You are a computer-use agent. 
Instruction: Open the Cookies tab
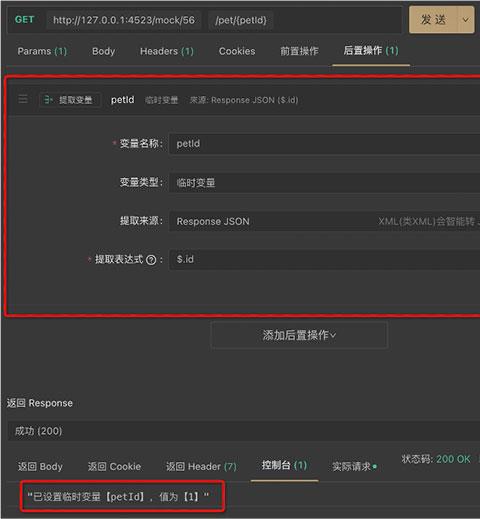pos(237,51)
